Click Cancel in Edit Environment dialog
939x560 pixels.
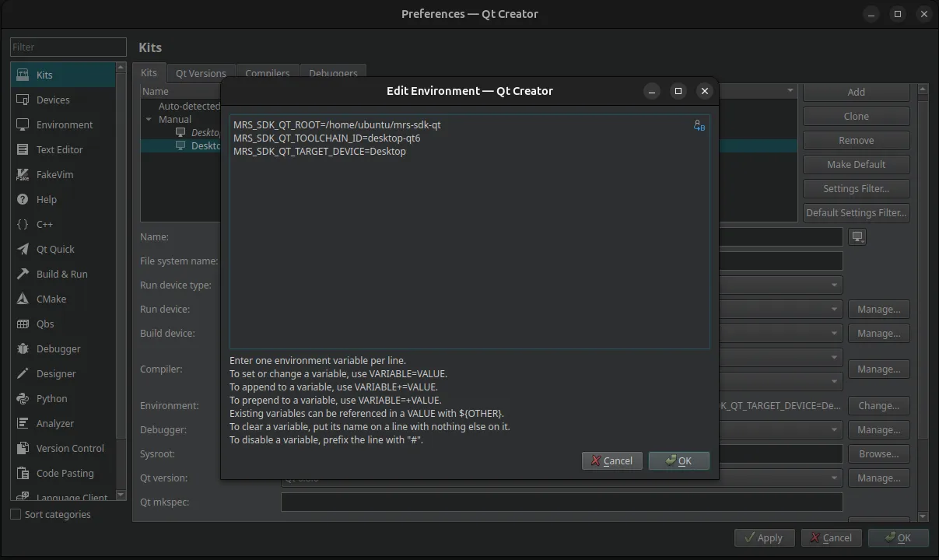click(611, 460)
